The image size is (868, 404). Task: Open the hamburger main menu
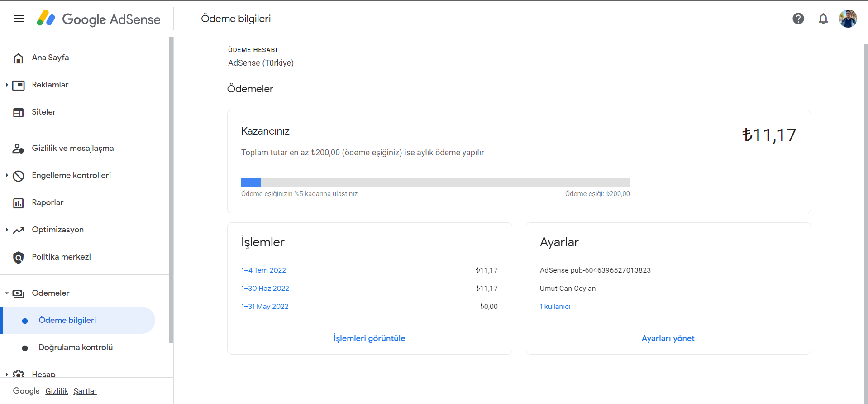[19, 19]
